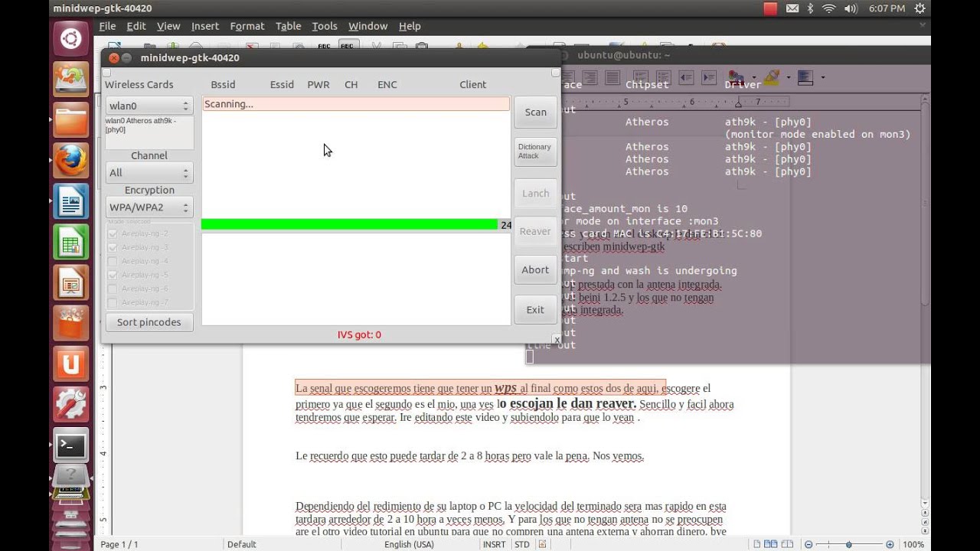The height and width of the screenshot is (551, 980).
Task: Click the Bssid column header
Action: [x=223, y=85]
